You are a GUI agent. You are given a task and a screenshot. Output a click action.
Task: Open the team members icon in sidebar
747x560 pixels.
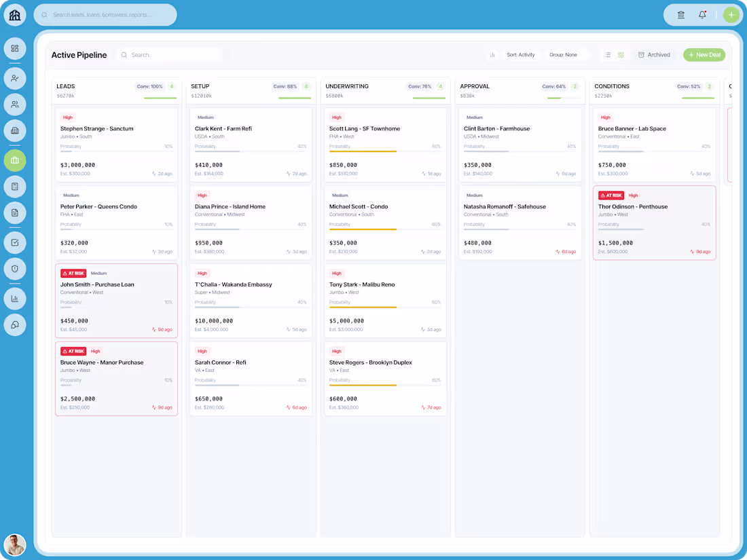(15, 104)
